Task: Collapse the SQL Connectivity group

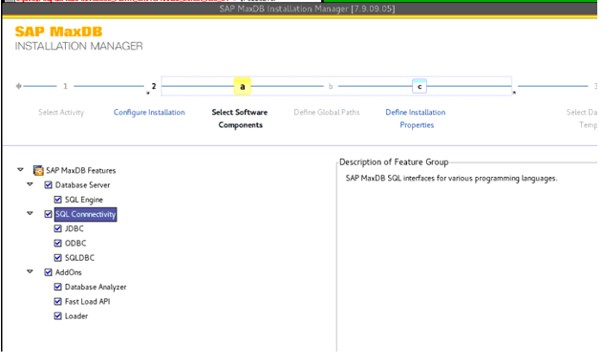Action: click(x=30, y=213)
